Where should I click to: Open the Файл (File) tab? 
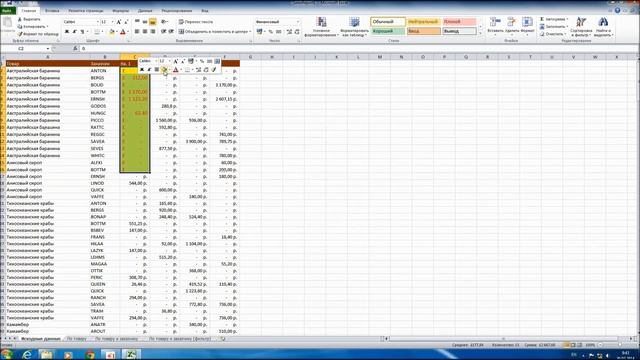(x=7, y=11)
